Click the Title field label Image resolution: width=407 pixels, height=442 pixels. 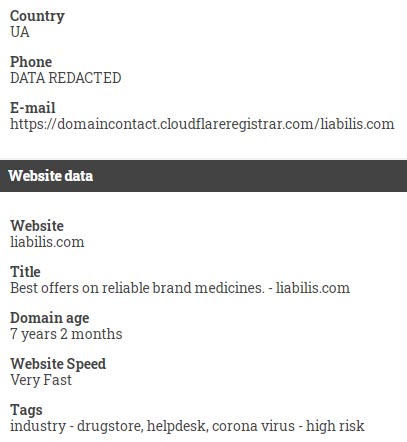(25, 272)
